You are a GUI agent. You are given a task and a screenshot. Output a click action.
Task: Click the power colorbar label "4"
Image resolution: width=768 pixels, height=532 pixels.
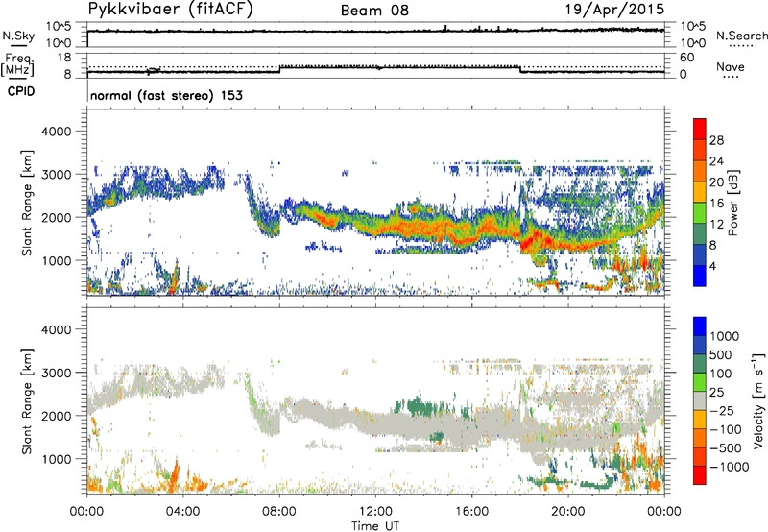[713, 266]
